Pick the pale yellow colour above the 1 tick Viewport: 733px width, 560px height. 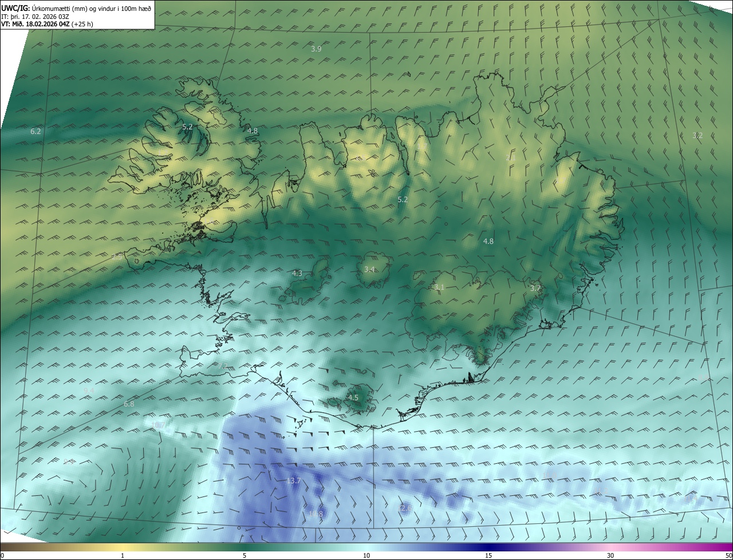pos(123,547)
